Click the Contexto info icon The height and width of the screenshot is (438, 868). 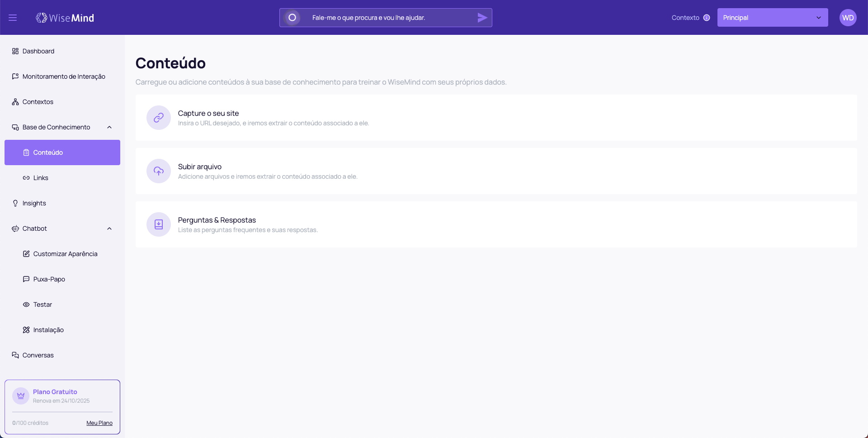[707, 18]
